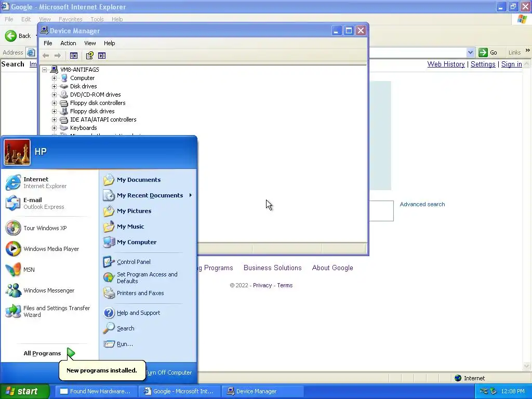
Task: Expand Floppy disk drives node
Action: [x=54, y=111]
